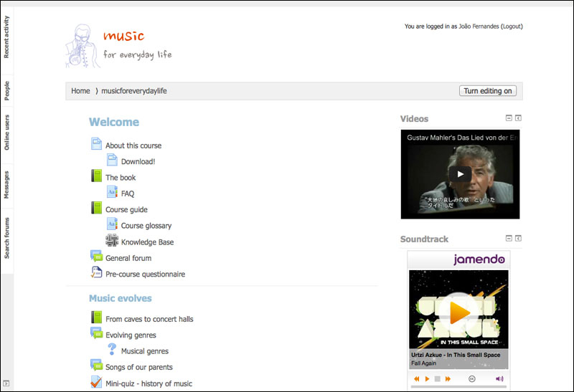Move the Videos block to the dock
574x392 pixels.
click(x=518, y=118)
